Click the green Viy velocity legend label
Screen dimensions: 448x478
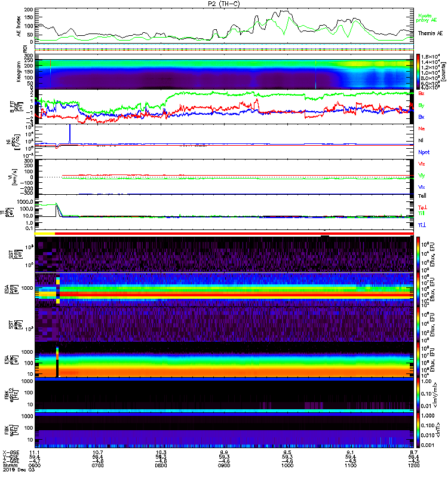pyautogui.click(x=422, y=176)
